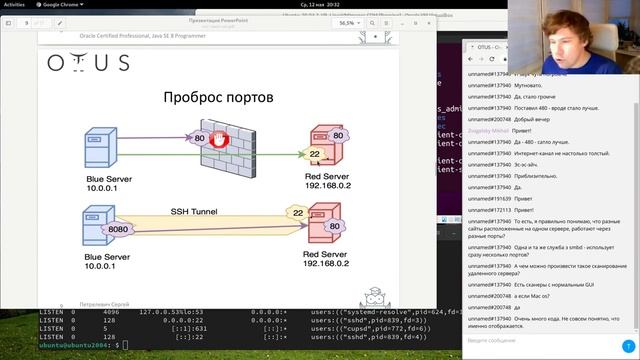Click the top Blue Server icon on slide
Viewport: 640px width, 360px height.
(x=101, y=147)
